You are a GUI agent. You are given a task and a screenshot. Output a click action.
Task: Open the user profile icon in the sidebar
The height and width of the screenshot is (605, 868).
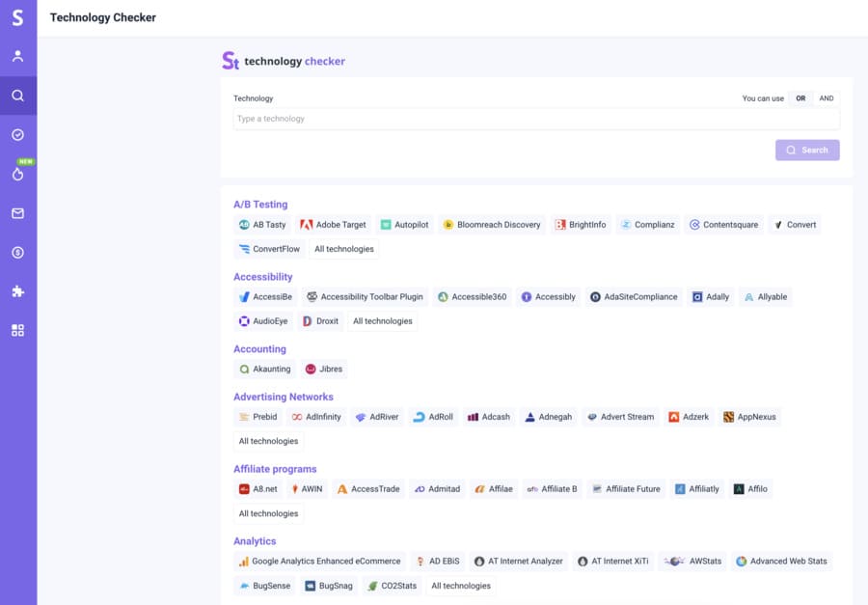pos(17,55)
